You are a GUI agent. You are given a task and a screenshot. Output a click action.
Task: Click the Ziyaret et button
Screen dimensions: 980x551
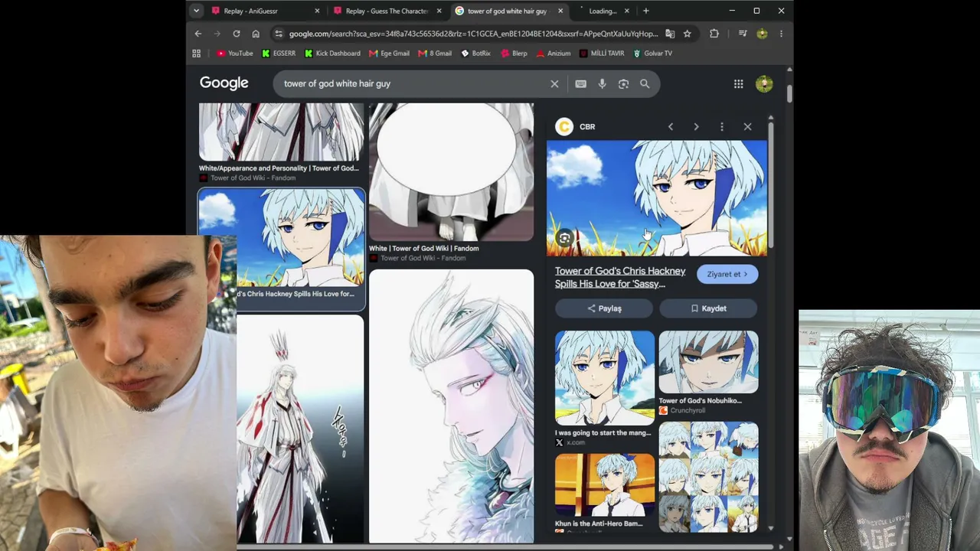pyautogui.click(x=727, y=274)
